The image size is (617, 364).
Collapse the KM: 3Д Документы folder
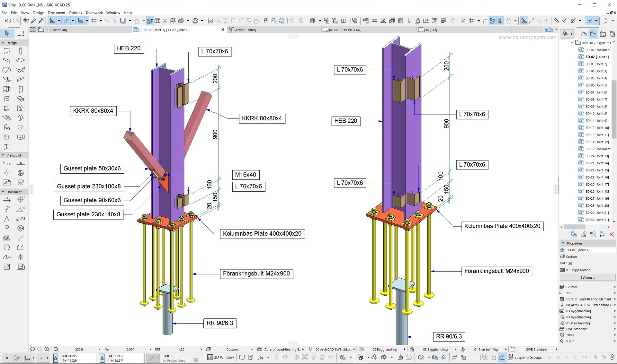coord(572,43)
